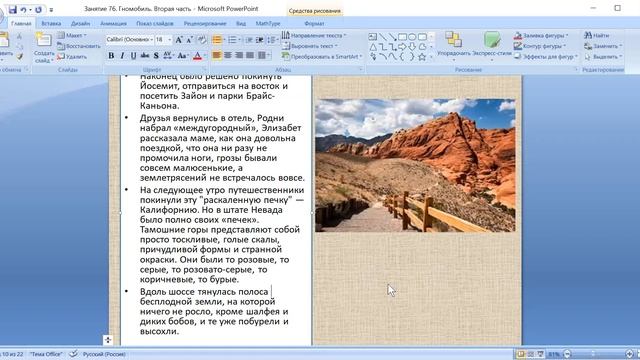The height and width of the screenshot is (360, 640).
Task: Switch to Рецензирование tab
Action: click(x=205, y=24)
